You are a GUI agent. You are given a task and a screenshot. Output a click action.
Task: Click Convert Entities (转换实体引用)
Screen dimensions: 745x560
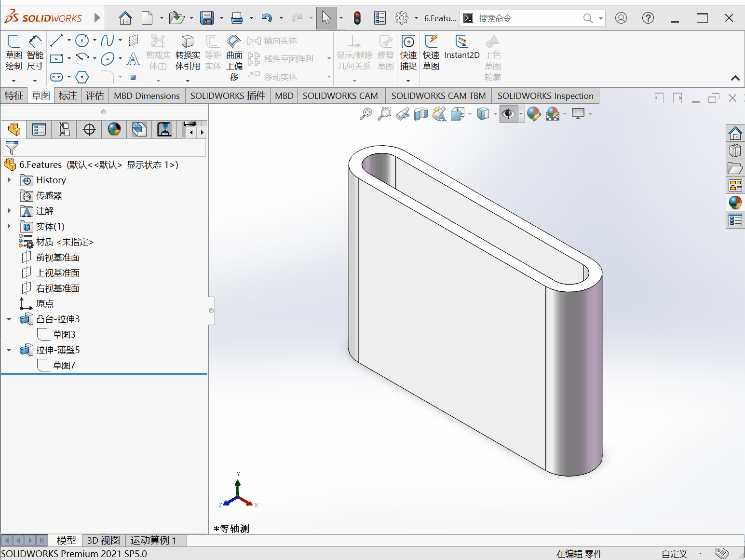(188, 53)
